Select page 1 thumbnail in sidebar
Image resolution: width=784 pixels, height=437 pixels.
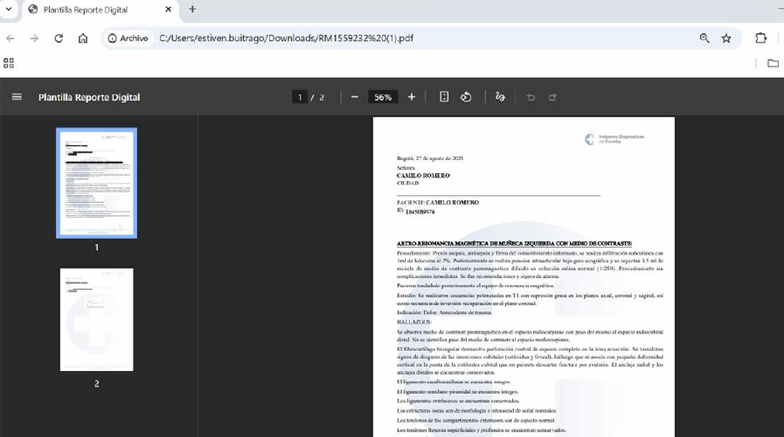click(x=96, y=182)
